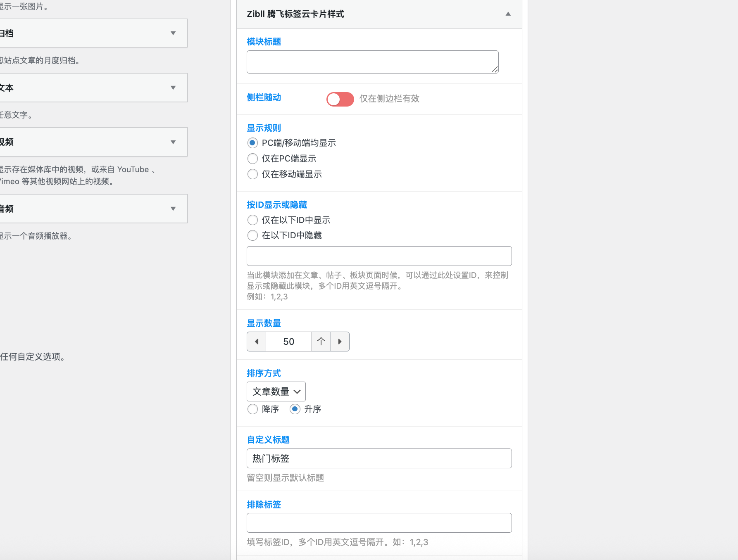This screenshot has height=560, width=738.
Task: Click the 排除标签 input field
Action: coord(379,522)
